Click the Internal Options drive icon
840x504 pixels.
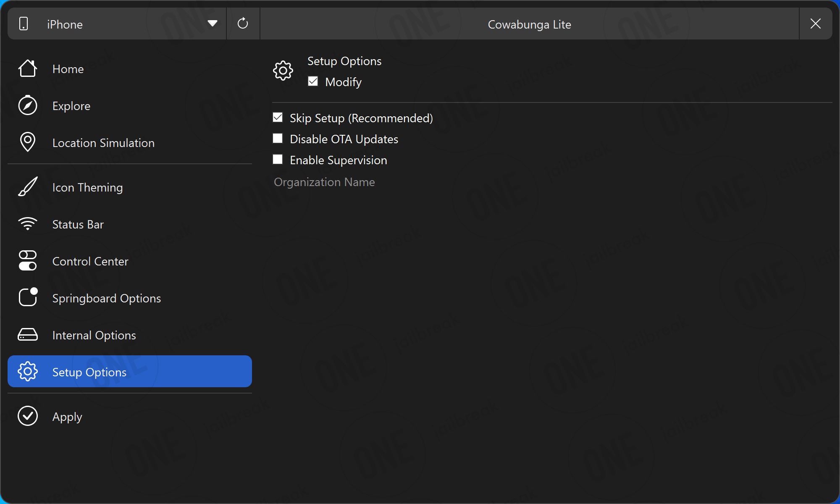point(28,335)
